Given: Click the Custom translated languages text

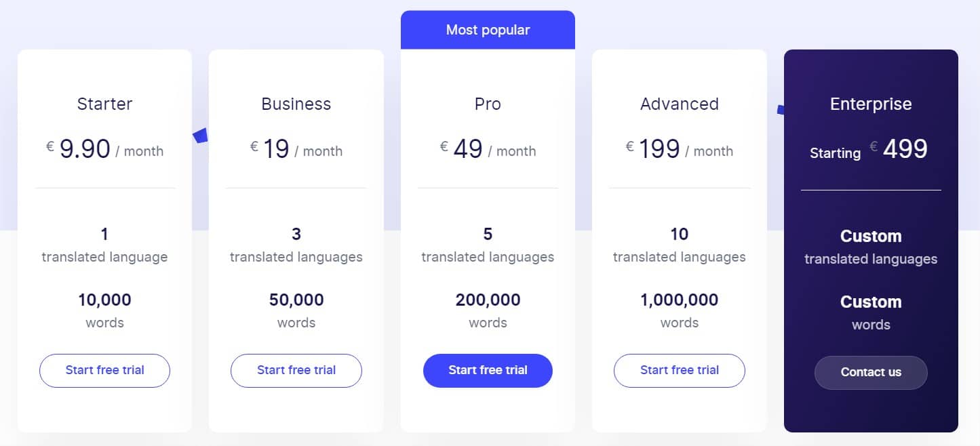Looking at the screenshot, I should click(x=871, y=247).
